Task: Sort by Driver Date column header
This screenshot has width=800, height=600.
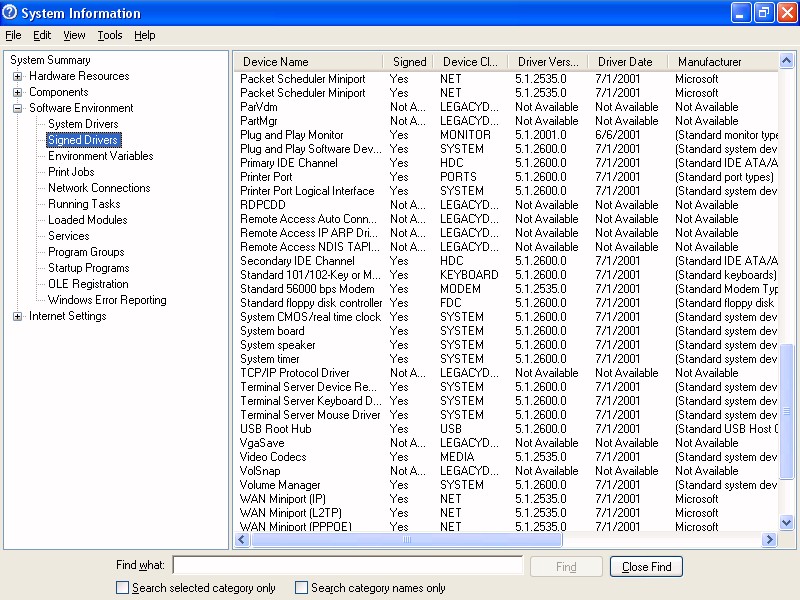Action: (x=626, y=62)
